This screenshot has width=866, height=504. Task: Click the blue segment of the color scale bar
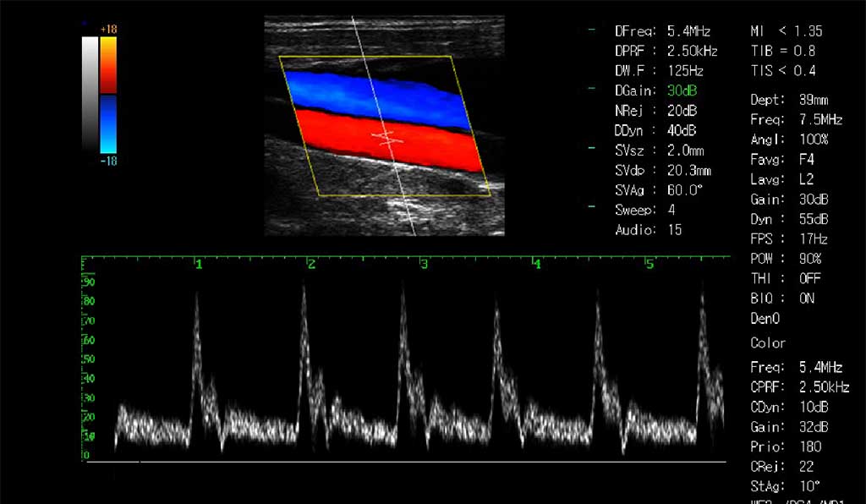[108, 123]
